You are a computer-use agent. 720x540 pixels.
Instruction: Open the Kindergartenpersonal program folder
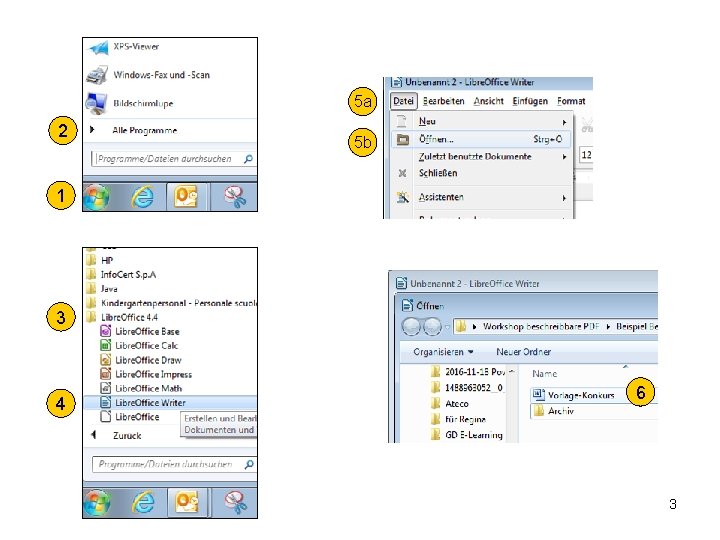pos(171,303)
